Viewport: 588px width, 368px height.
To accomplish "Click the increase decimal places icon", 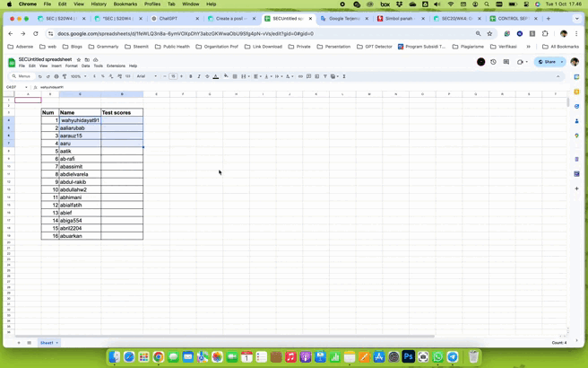I will click(119, 76).
